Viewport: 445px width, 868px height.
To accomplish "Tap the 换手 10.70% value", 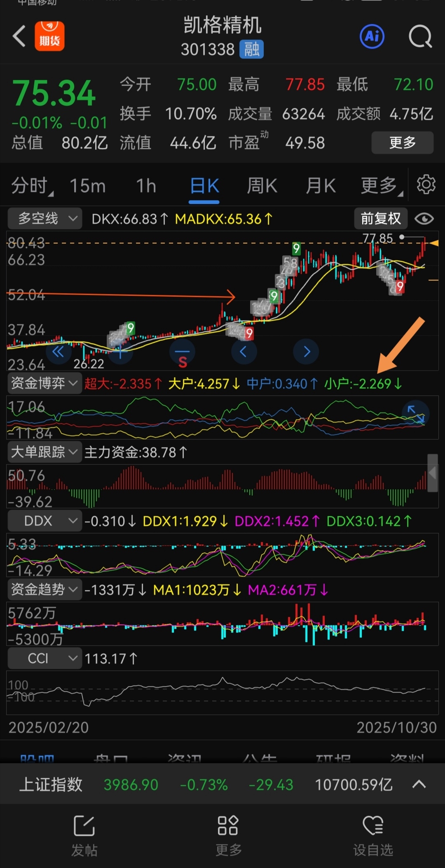I will (191, 114).
